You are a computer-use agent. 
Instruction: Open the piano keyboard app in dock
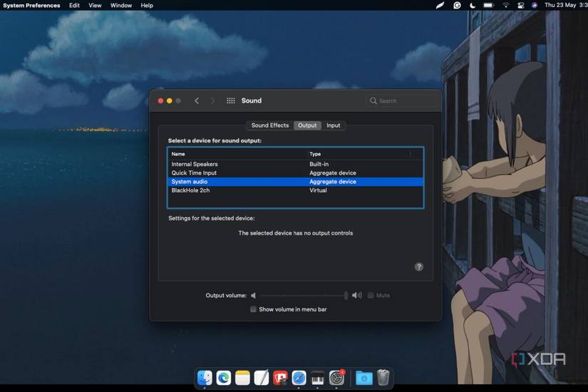[x=318, y=378]
